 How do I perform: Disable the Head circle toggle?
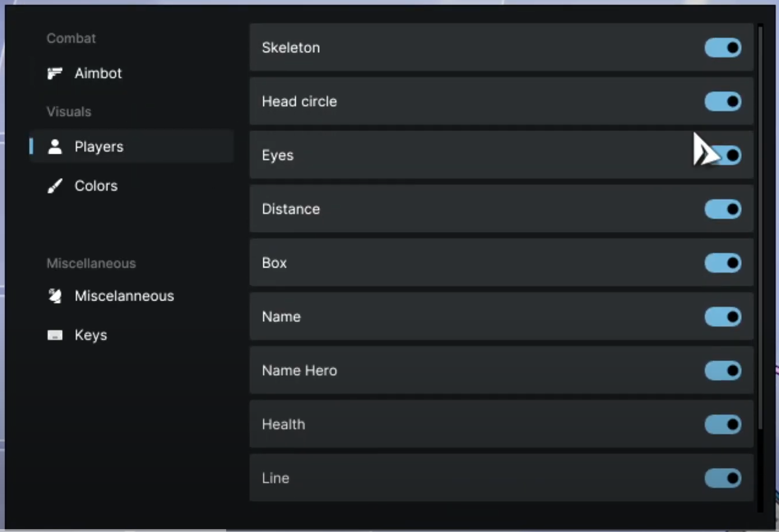[x=723, y=102]
